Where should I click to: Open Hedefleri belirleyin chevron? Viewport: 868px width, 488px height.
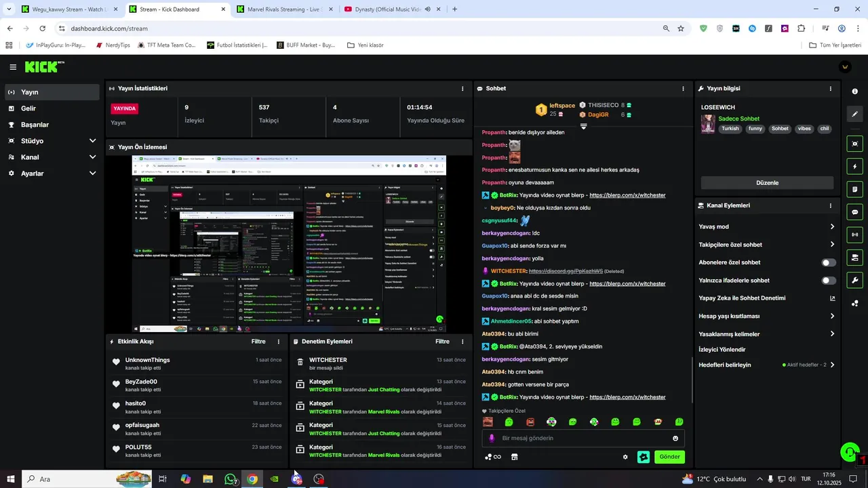[x=832, y=365]
